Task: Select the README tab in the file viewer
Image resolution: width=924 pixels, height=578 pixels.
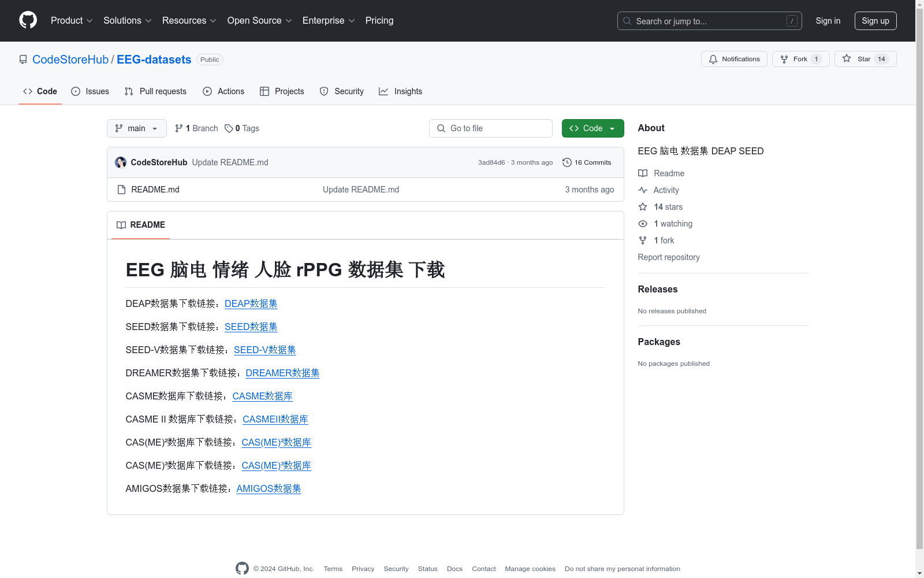Action: [141, 225]
